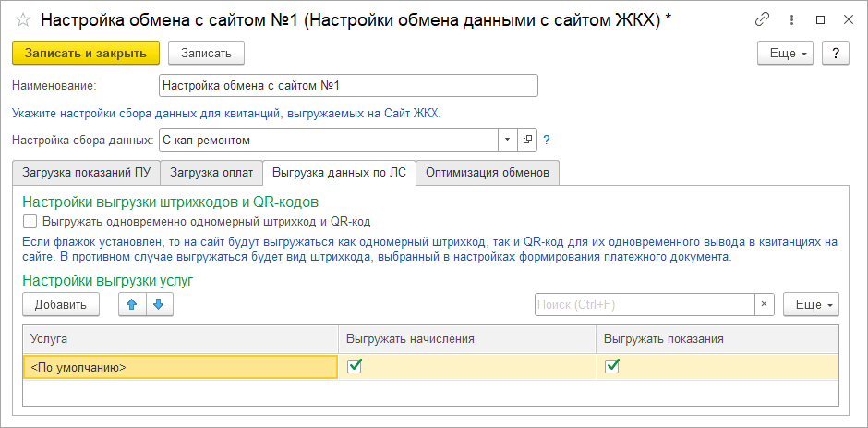868x428 pixels.
Task: Clear search field with the x icon
Action: point(764,304)
